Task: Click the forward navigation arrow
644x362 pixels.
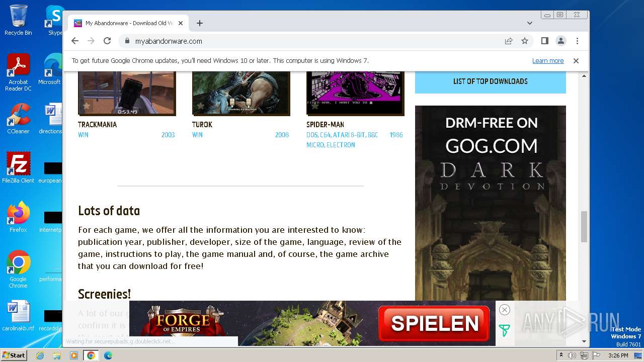Action: click(x=91, y=41)
